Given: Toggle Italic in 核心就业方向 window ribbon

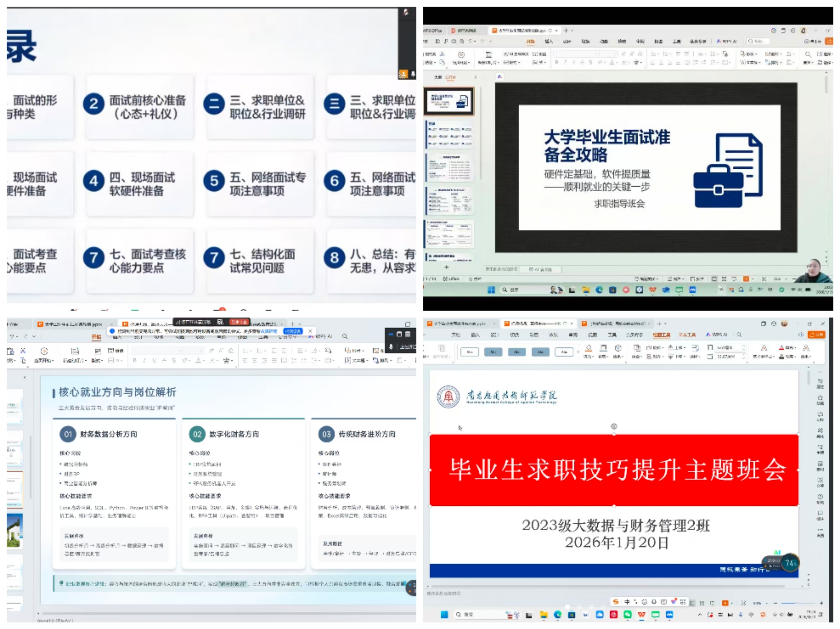Looking at the screenshot, I should [x=144, y=360].
